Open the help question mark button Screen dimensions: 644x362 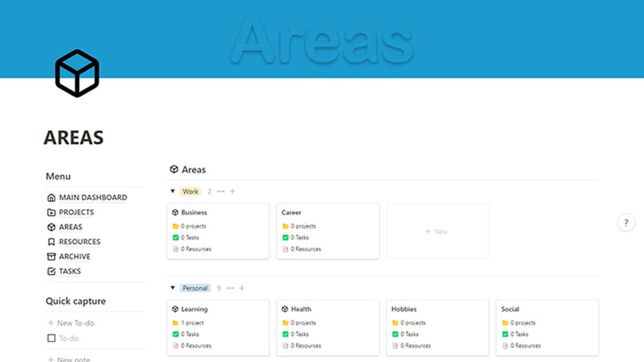[x=626, y=223]
